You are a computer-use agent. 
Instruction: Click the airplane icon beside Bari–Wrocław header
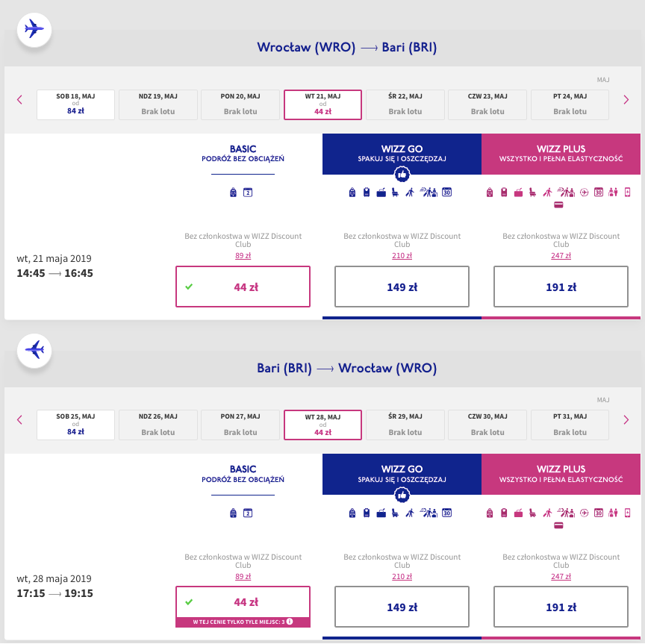tap(34, 349)
